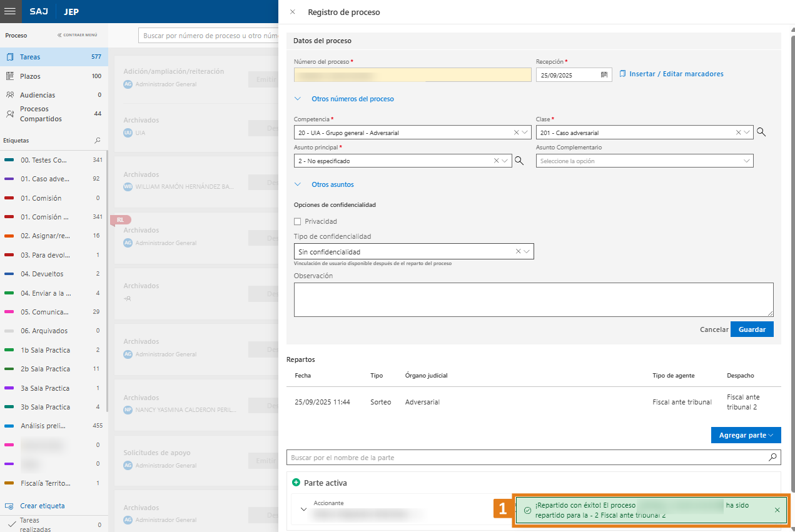Click search icon in party name field
Viewport: 795px width, 532px height.
click(x=773, y=458)
